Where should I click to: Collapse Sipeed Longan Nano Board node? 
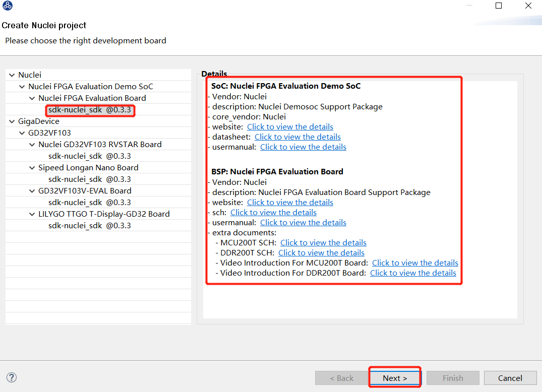[x=32, y=168]
